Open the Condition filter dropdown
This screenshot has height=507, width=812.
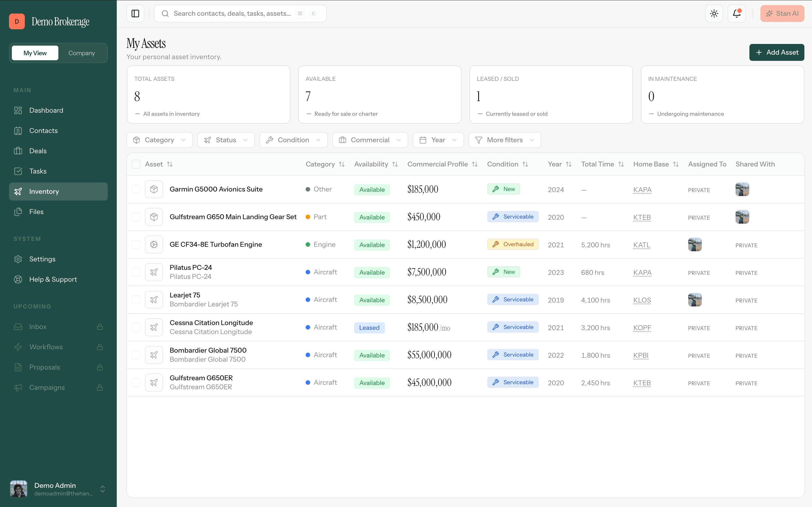tap(293, 140)
